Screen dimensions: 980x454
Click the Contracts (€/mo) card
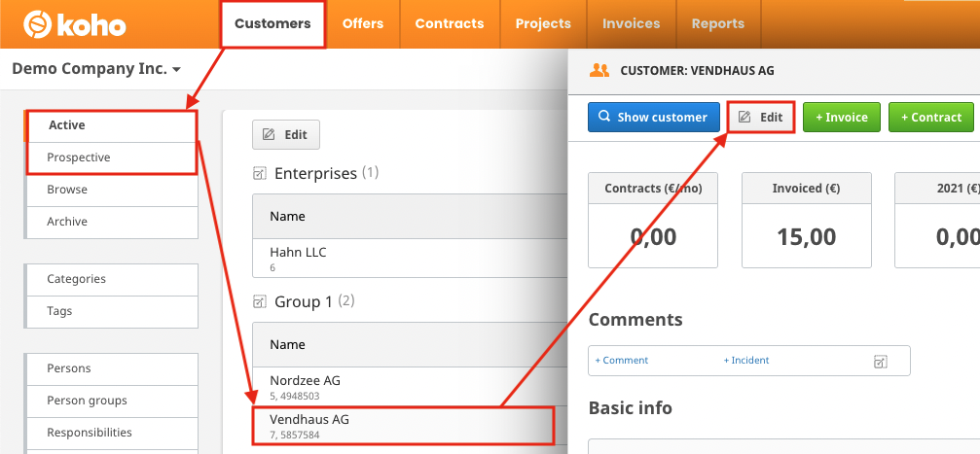click(653, 221)
